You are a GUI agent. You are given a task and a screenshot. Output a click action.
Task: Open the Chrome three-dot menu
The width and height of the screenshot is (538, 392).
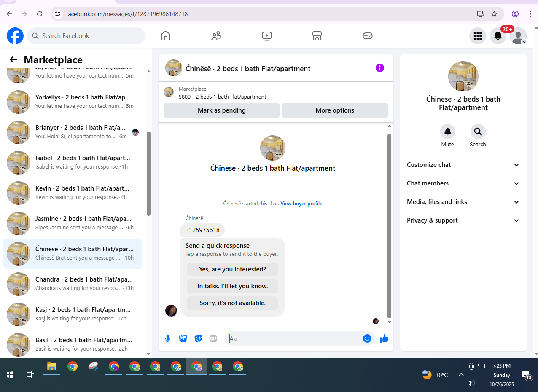530,14
